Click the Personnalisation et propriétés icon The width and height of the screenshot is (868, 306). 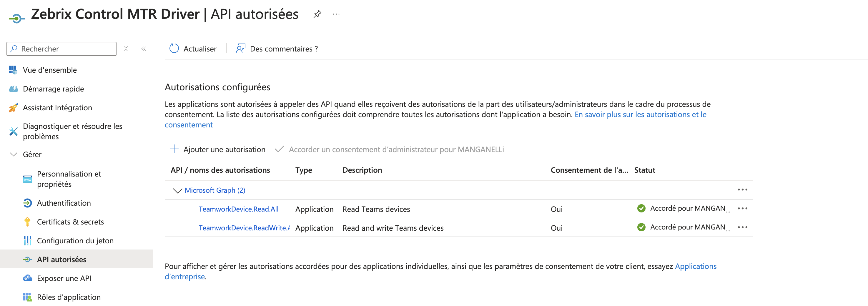click(x=28, y=179)
